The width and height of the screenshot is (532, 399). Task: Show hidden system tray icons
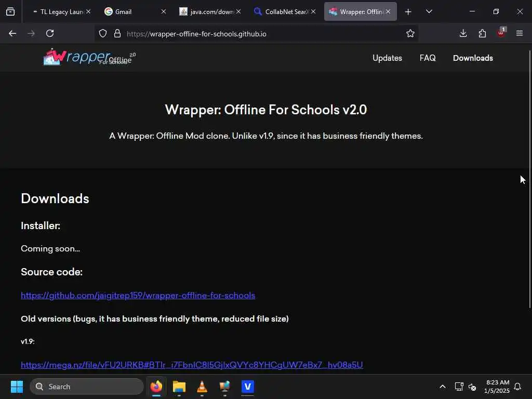(x=443, y=387)
